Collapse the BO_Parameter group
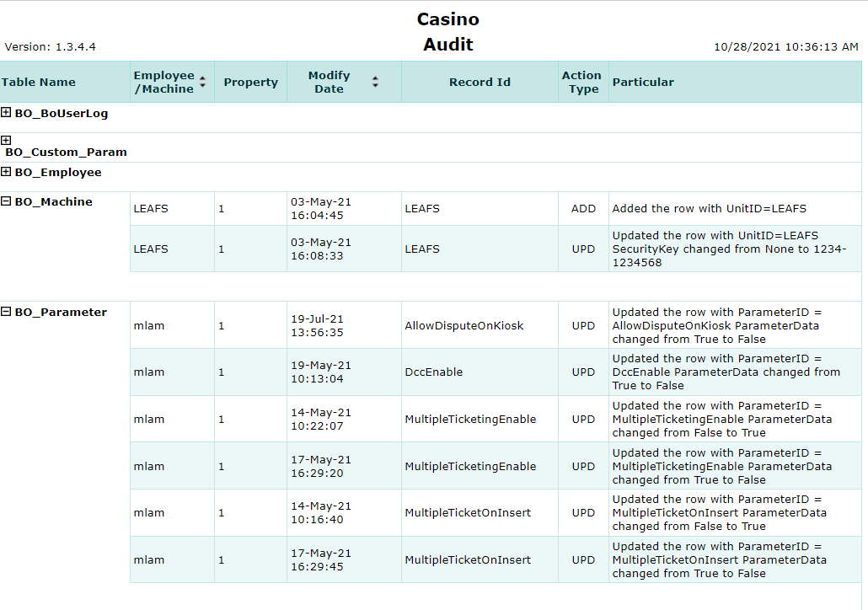 [6, 312]
